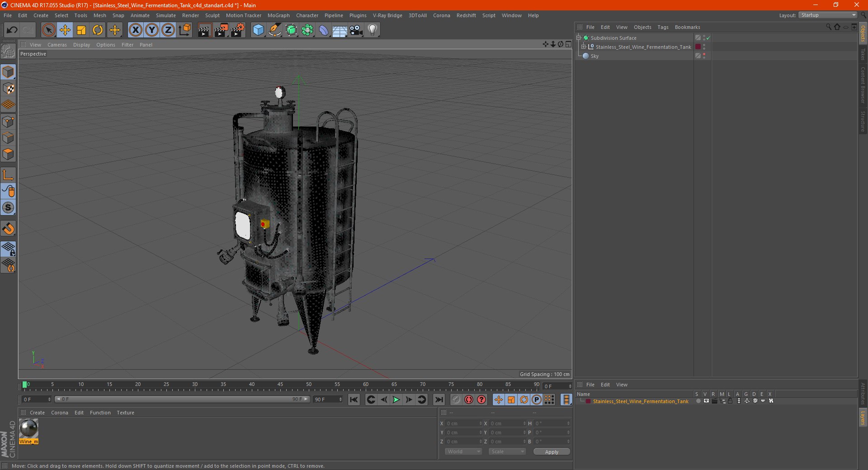Add a Light object with bulb icon
Viewport: 868px width, 470px height.
tap(373, 30)
